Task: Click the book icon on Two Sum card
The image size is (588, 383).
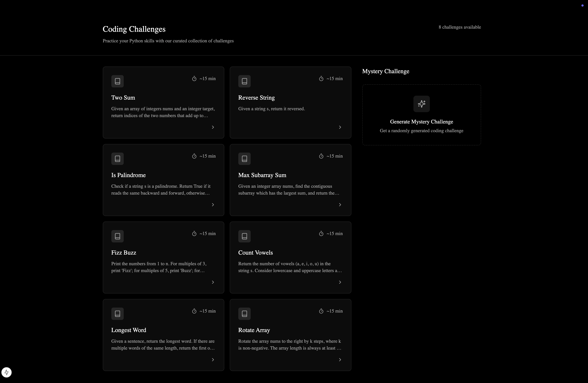Action: coord(117,81)
